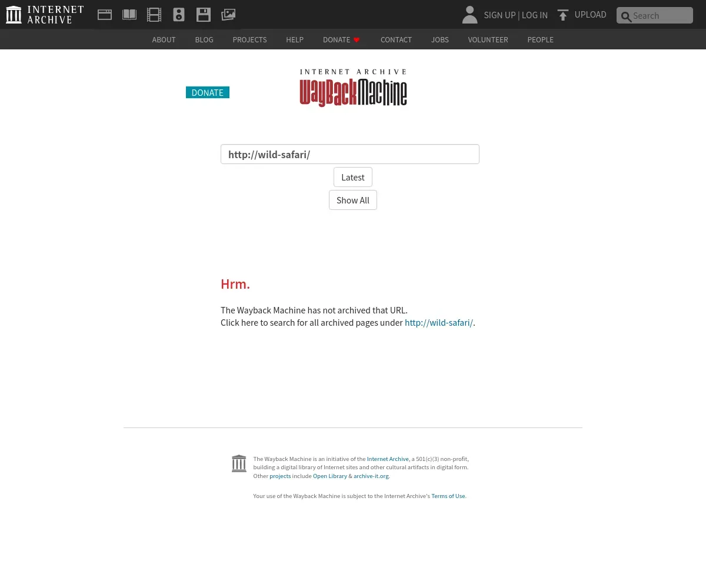This screenshot has height=588, width=706.
Task: Open the Open Library footer link
Action: click(x=330, y=476)
